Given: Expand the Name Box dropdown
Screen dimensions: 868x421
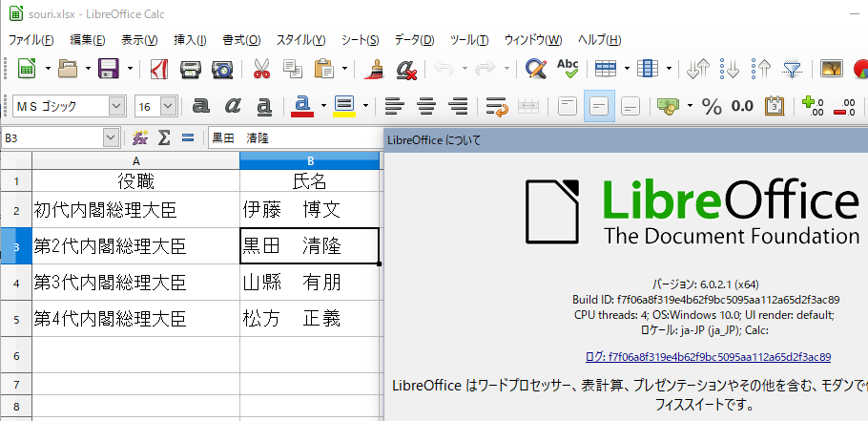Looking at the screenshot, I should pos(112,137).
